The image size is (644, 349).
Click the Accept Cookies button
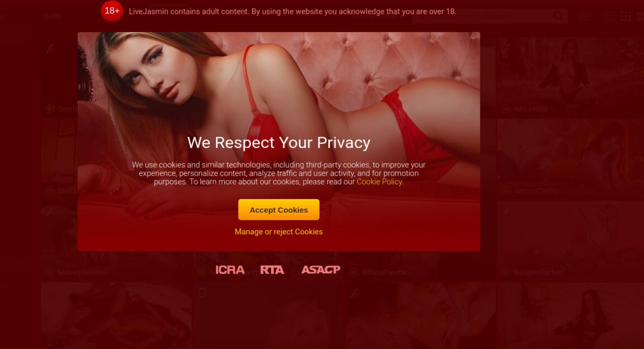(x=279, y=210)
